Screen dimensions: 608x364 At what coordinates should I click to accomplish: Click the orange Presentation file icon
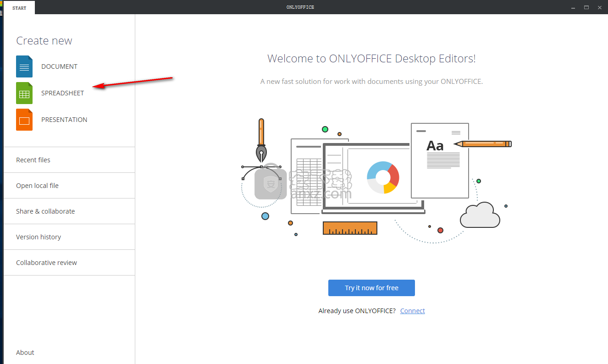(x=24, y=120)
